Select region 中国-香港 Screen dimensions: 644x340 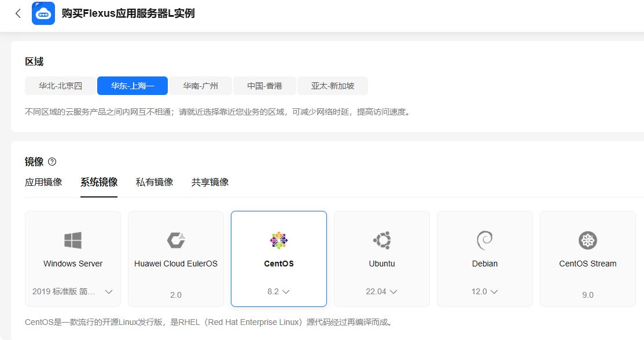(264, 86)
